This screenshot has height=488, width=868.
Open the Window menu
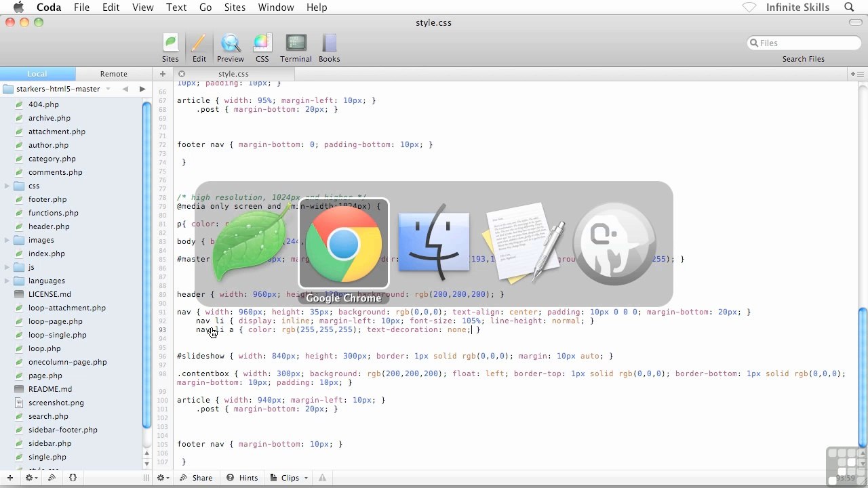[x=276, y=7]
